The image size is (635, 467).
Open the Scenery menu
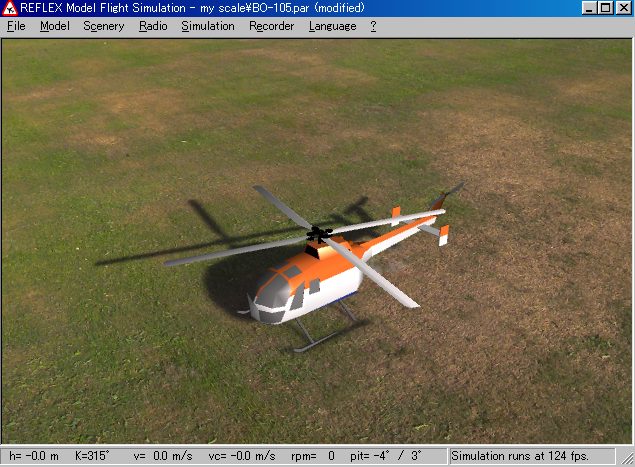coord(104,26)
